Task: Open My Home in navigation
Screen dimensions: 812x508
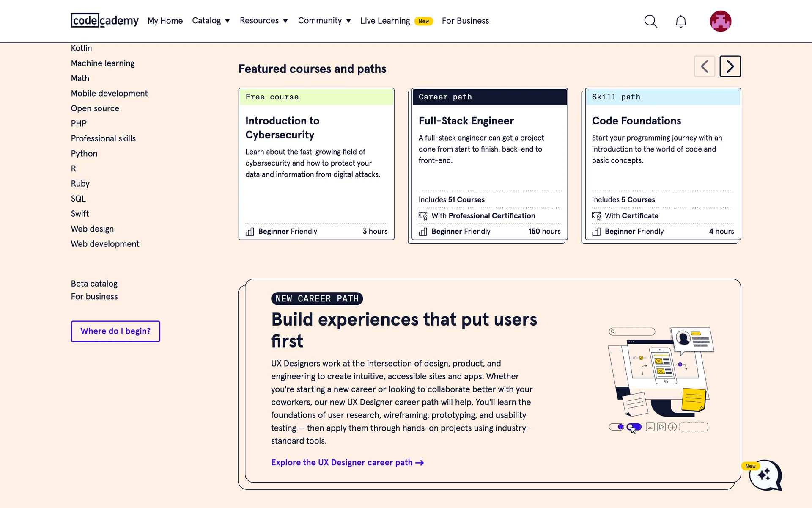Action: [x=165, y=21]
